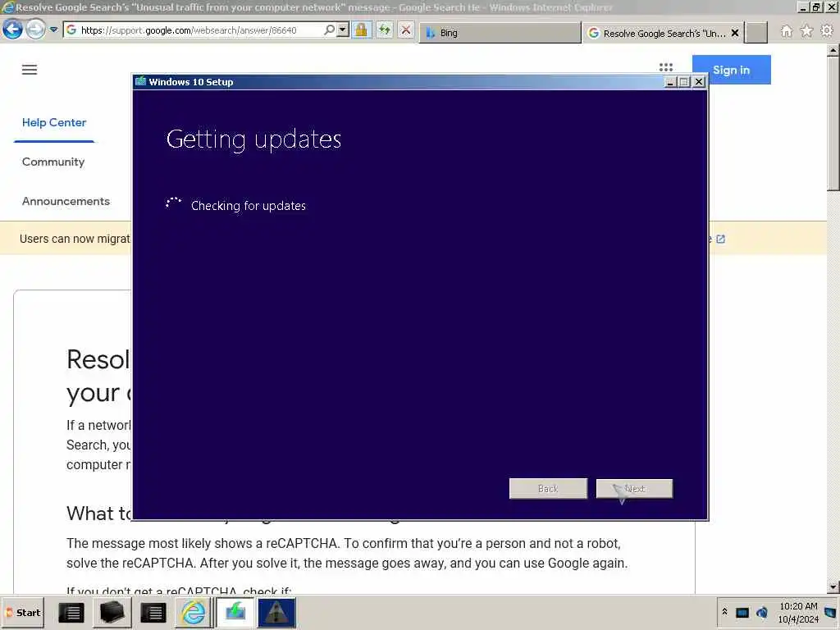840x630 pixels.
Task: Select the Community tab
Action: pyautogui.click(x=53, y=162)
